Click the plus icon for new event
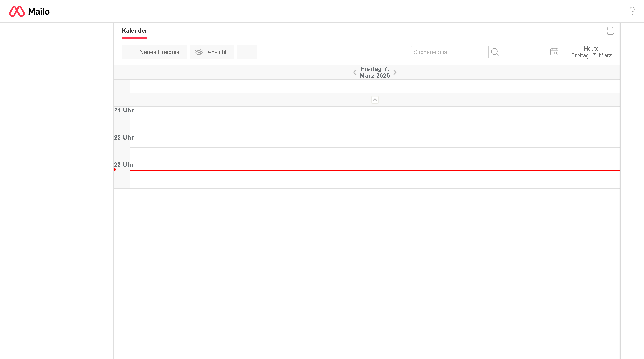 pos(131,52)
